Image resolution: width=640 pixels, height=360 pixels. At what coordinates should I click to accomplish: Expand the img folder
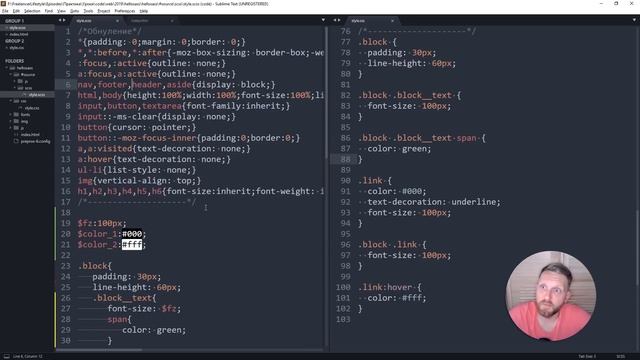click(x=11, y=121)
